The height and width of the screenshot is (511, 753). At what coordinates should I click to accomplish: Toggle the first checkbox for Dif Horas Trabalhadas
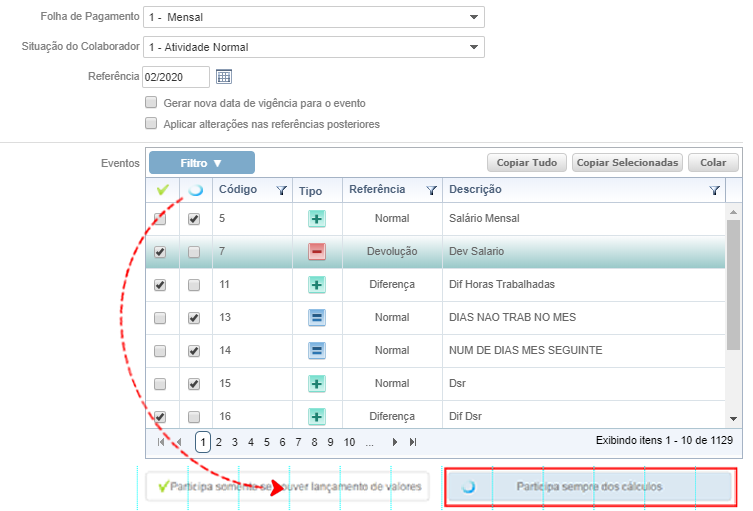click(x=160, y=285)
